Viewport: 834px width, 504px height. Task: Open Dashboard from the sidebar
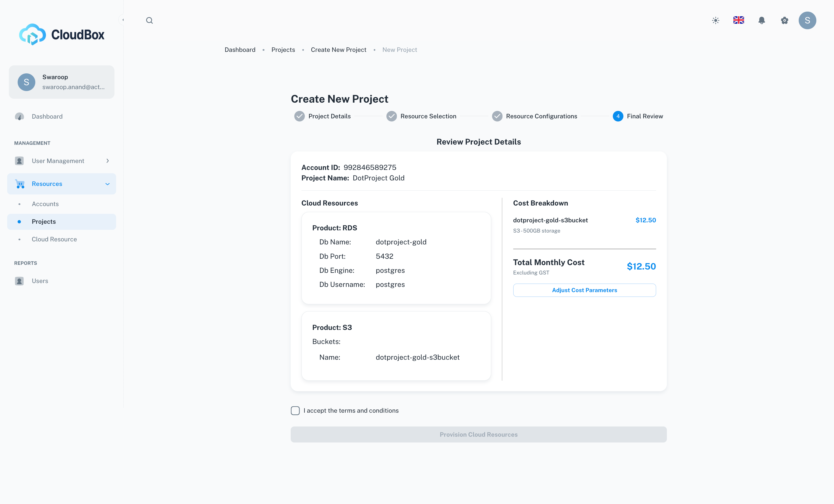pos(47,116)
